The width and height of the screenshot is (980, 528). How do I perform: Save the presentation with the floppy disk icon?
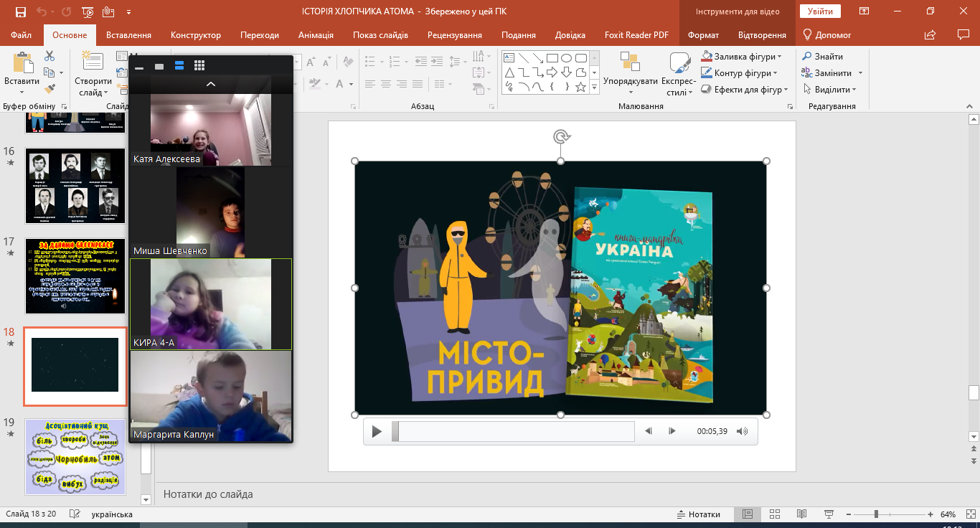20,11
